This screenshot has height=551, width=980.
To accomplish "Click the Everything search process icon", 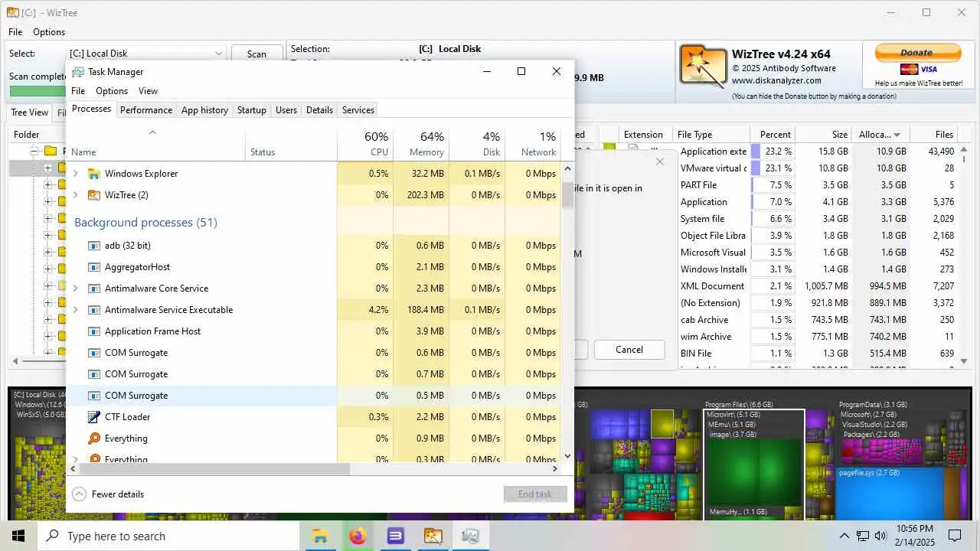I will [94, 439].
